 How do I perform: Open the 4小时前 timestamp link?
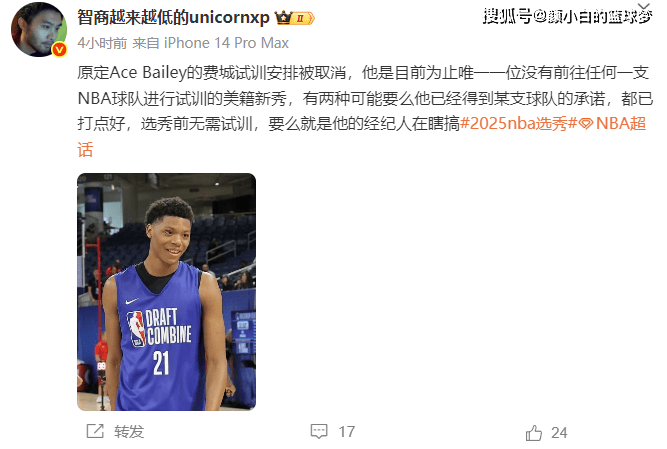pyautogui.click(x=102, y=43)
